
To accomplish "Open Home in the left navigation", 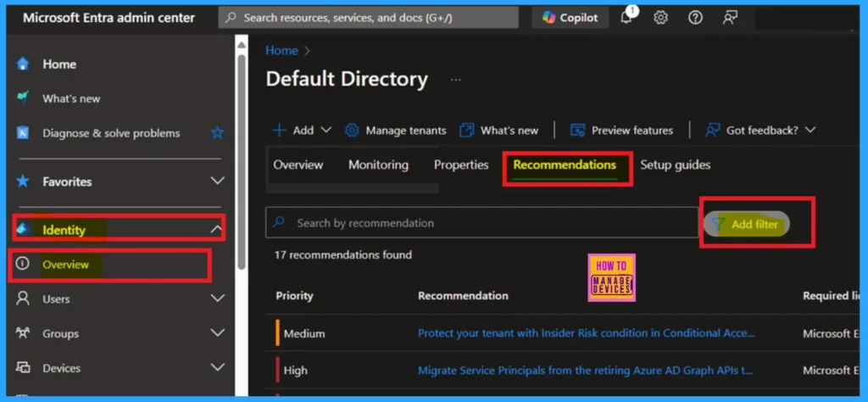I will [59, 64].
